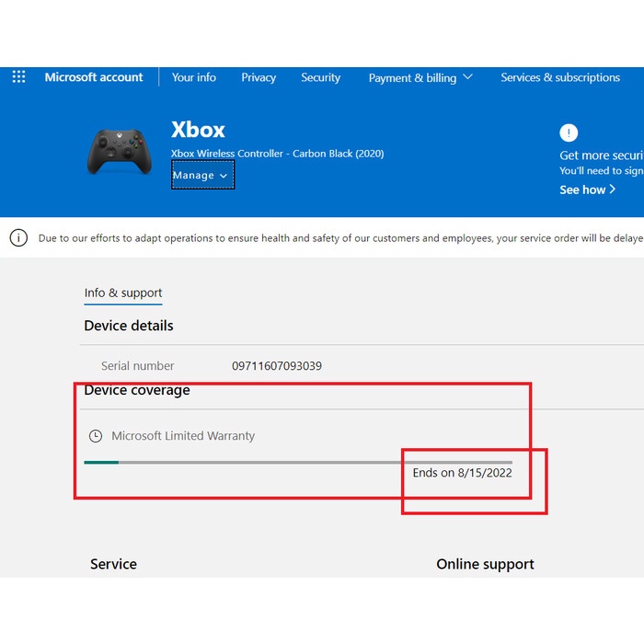Click the Ends on 8/15/2022 text

[463, 473]
